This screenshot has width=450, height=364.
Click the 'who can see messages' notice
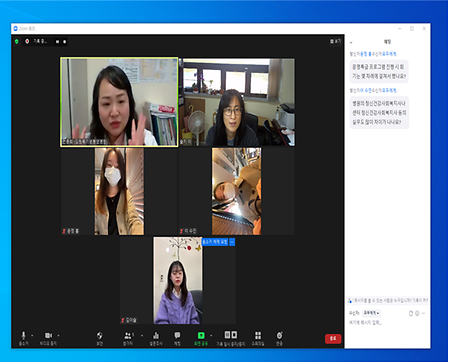coord(388,300)
